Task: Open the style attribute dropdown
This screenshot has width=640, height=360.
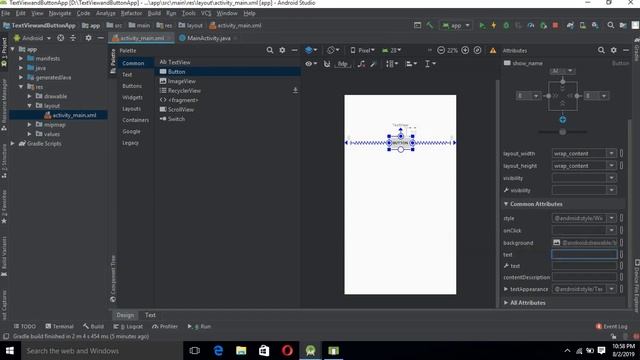Action: point(611,218)
